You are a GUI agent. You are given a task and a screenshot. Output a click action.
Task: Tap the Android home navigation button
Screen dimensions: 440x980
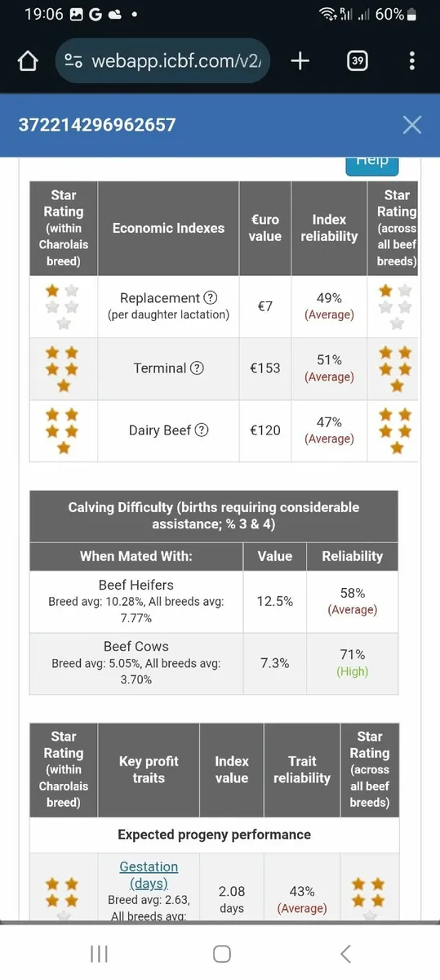220,954
